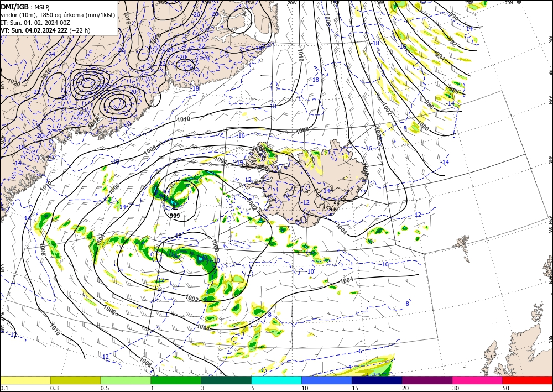Click the '996' isobar label

tap(454, 90)
